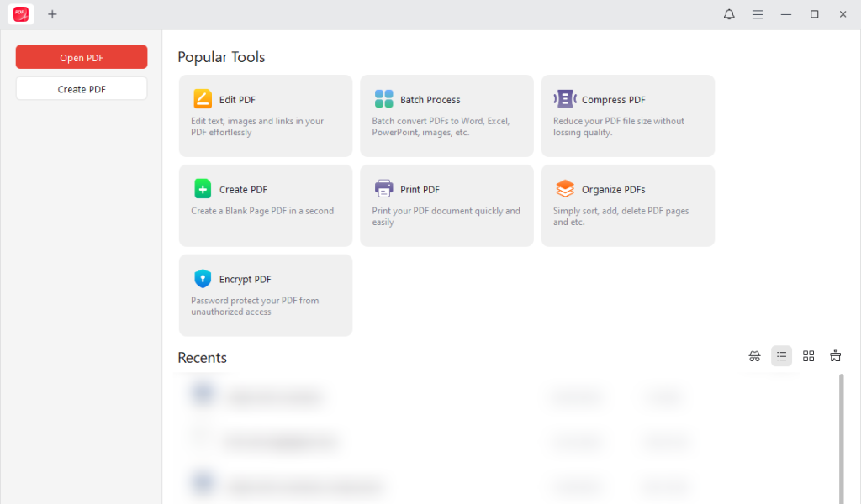Click the Open PDF button
861x504 pixels.
coord(81,56)
